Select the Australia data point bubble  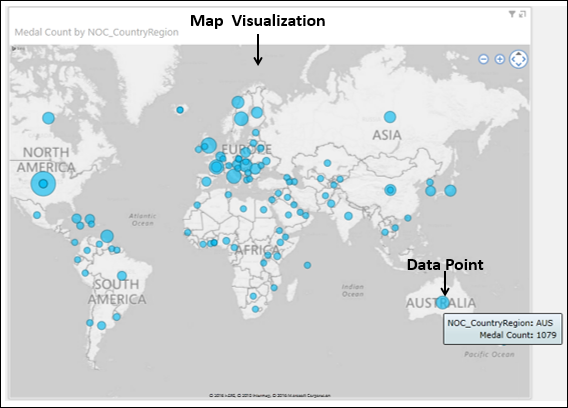pyautogui.click(x=442, y=302)
